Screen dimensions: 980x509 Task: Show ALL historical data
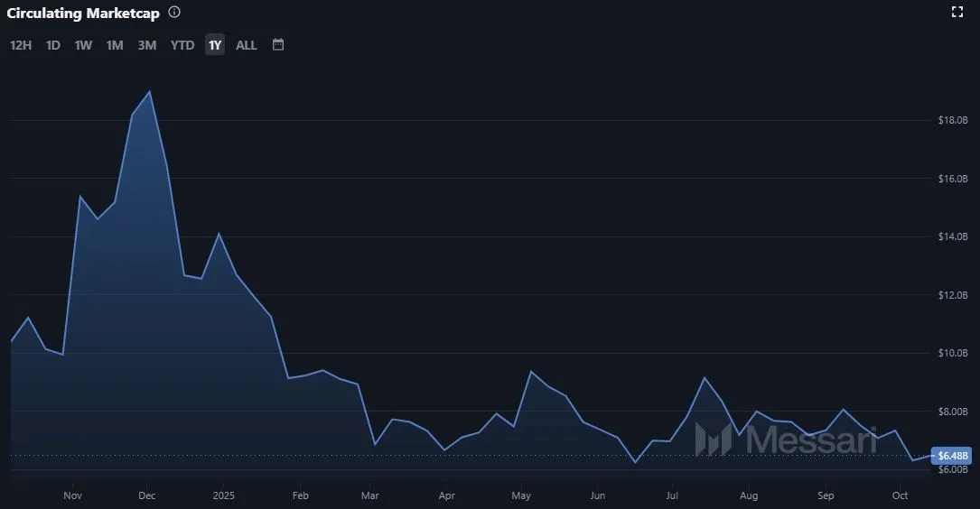(247, 45)
